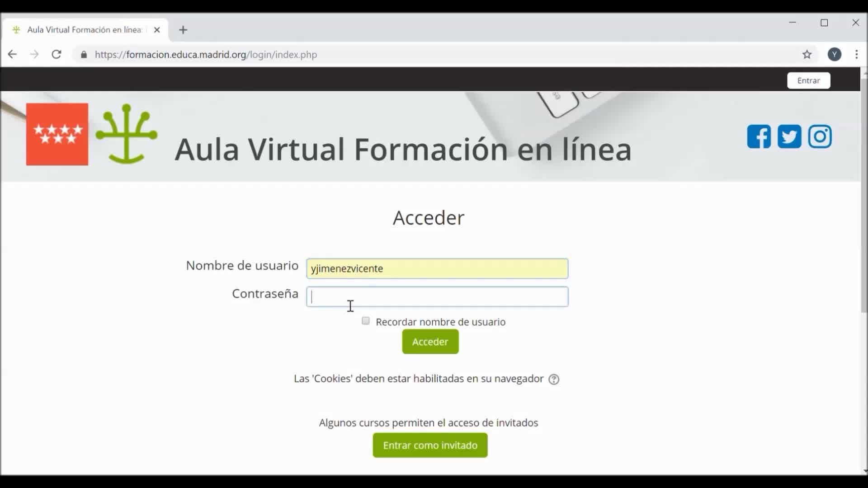Screen dimensions: 868x488
Task: Reload the page with refresh icon
Action: coord(57,55)
